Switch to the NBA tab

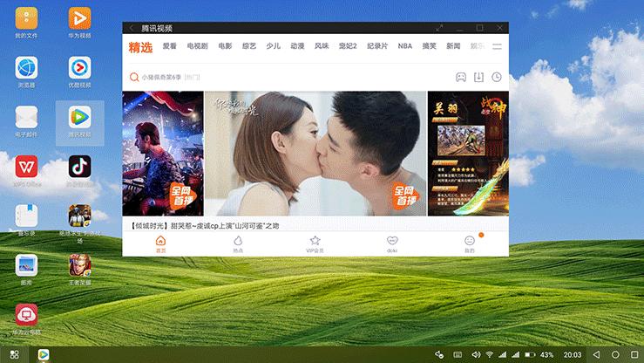(405, 46)
